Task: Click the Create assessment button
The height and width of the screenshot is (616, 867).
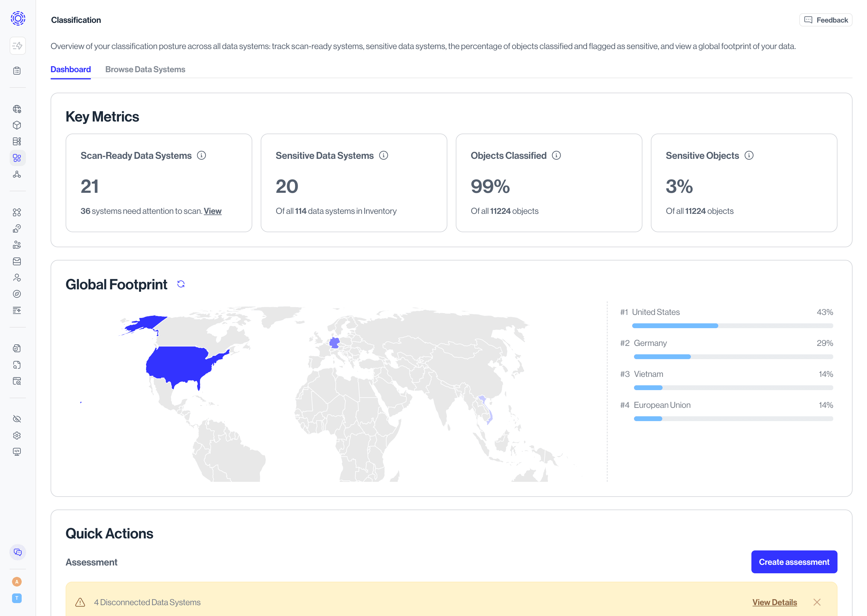Action: coord(794,562)
